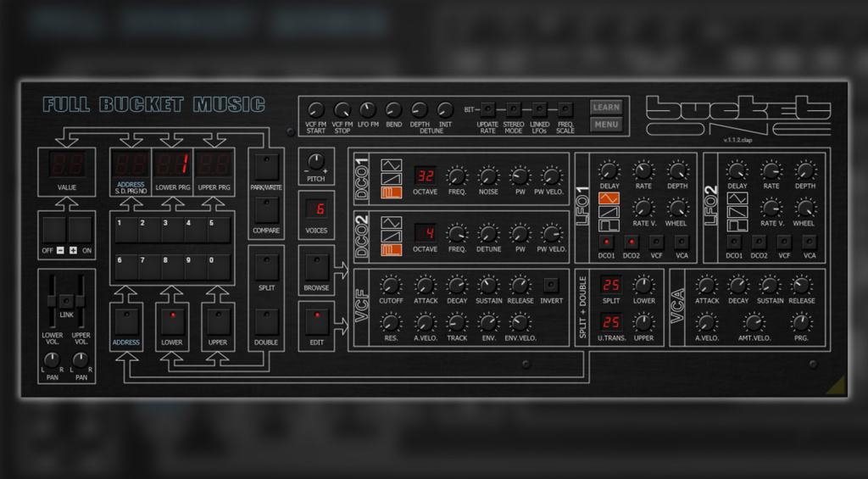This screenshot has width=868, height=479.
Task: Click the BROWSE button
Action: click(317, 267)
